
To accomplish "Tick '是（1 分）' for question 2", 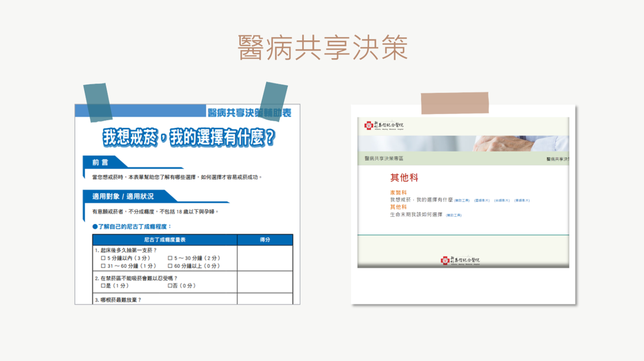I will pos(103,286).
